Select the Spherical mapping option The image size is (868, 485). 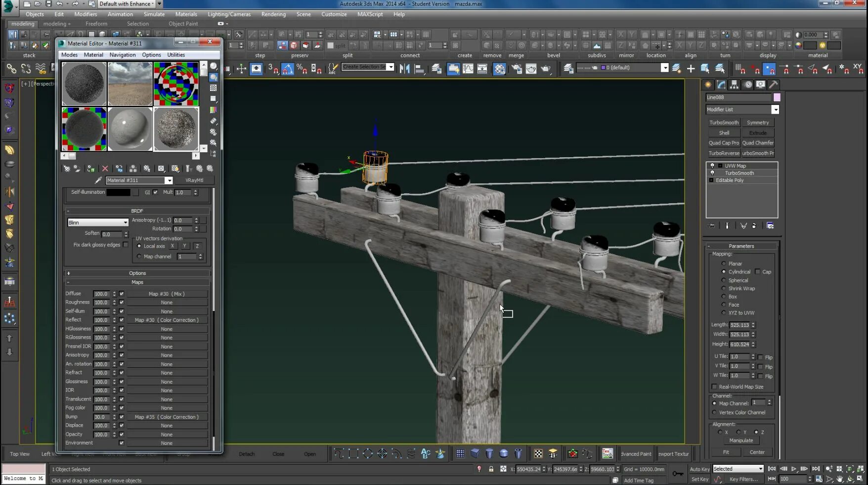[x=724, y=280]
